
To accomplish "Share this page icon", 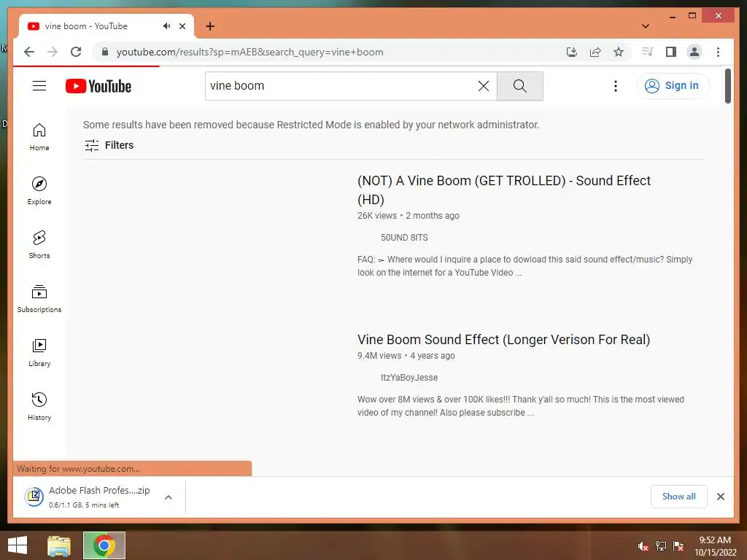I will tap(595, 52).
